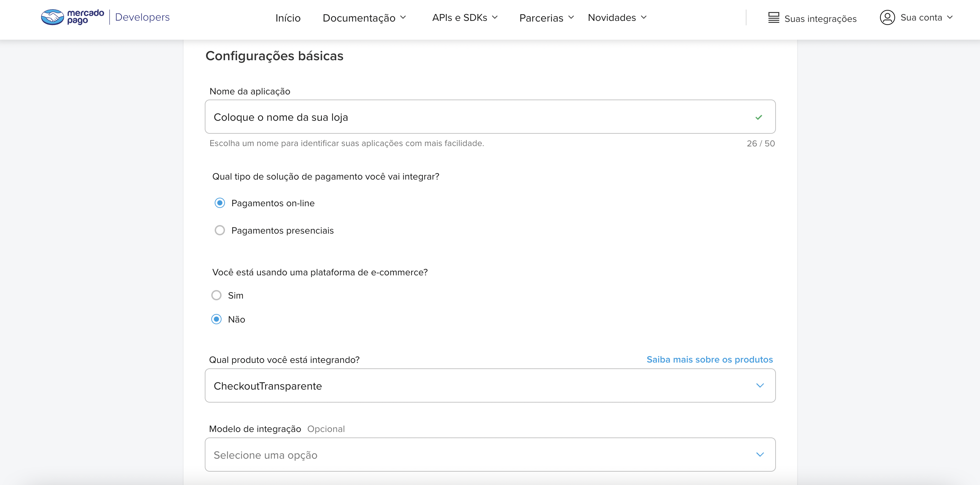
Task: Click the Nome da aplicação input field
Action: [456, 117]
